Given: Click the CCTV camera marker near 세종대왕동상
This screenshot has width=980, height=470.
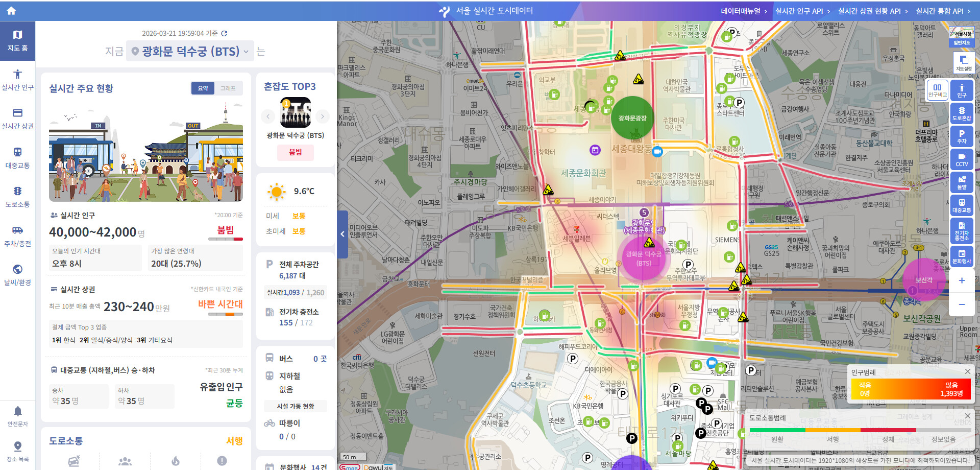Looking at the screenshot, I should [x=657, y=151].
